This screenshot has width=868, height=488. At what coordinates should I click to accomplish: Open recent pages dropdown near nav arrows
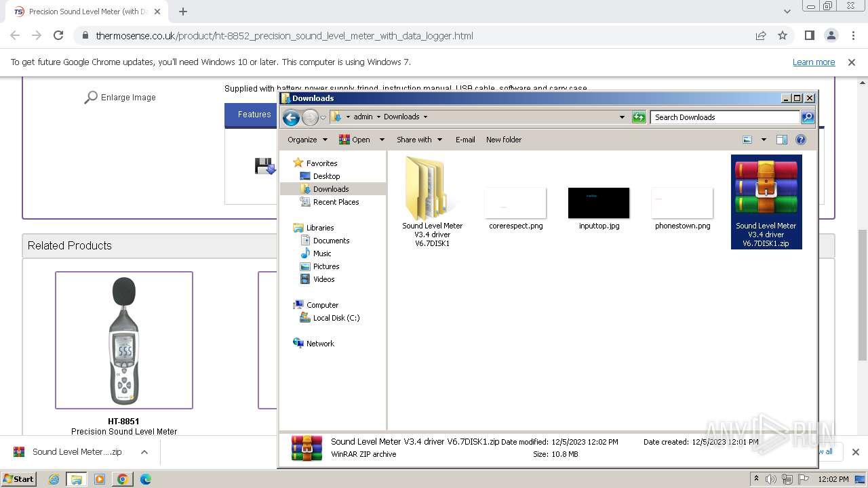click(323, 117)
